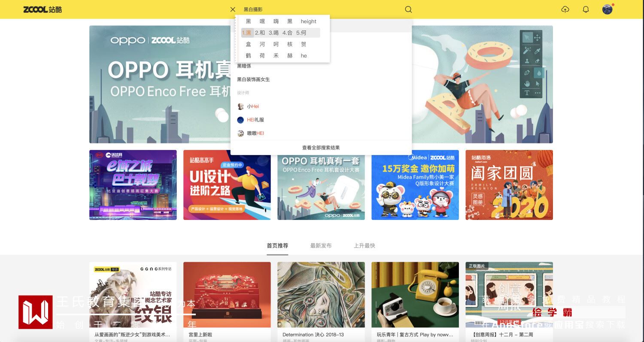Open the user avatar menu
The image size is (644, 342).
[608, 9]
